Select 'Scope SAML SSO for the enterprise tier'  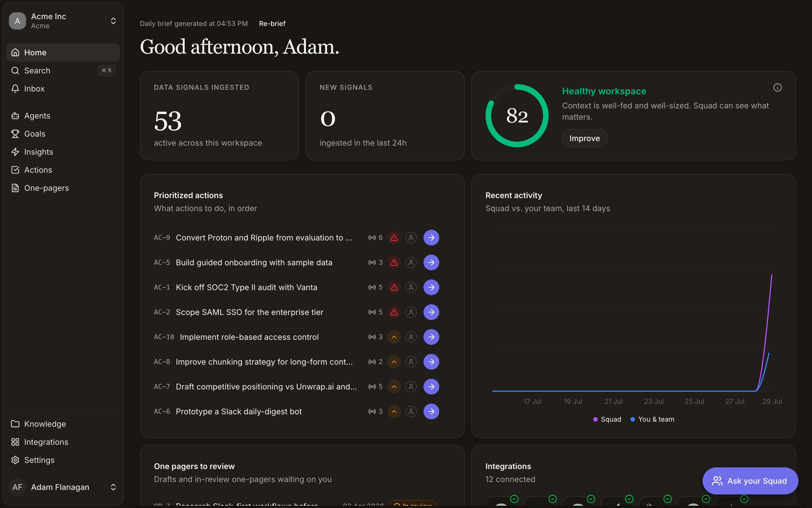coord(249,312)
